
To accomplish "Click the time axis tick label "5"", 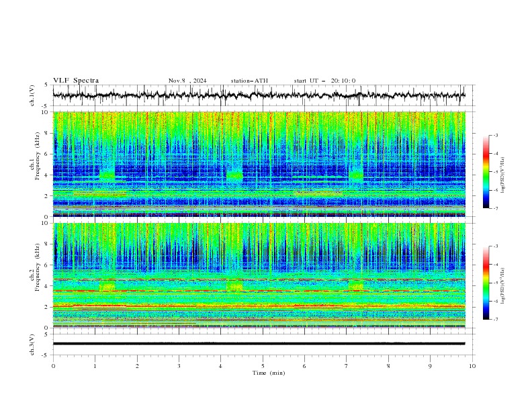I will tap(263, 366).
